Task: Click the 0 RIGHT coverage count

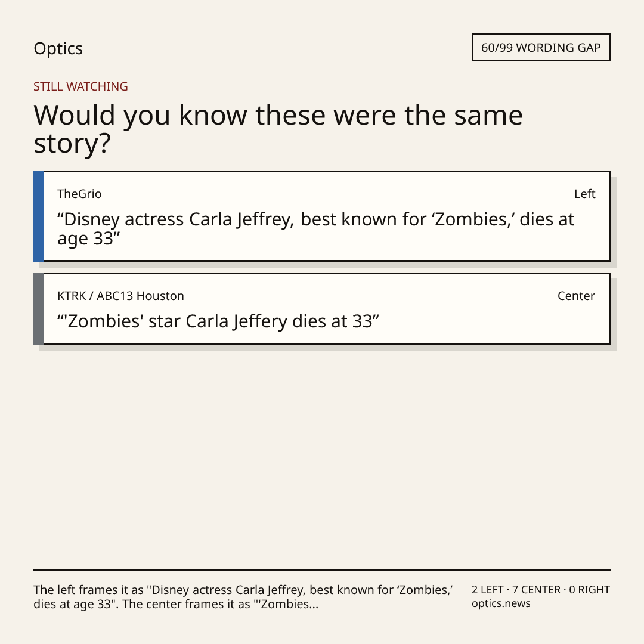Action: click(x=589, y=590)
